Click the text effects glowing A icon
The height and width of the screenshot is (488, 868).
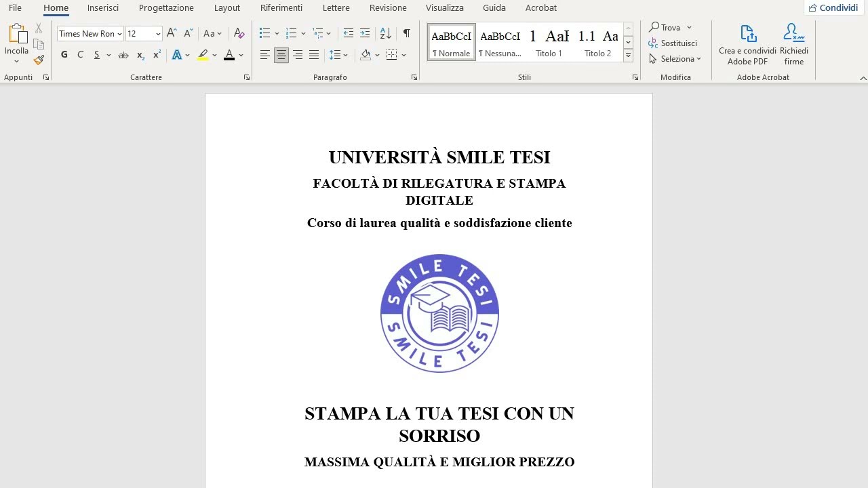pos(177,55)
